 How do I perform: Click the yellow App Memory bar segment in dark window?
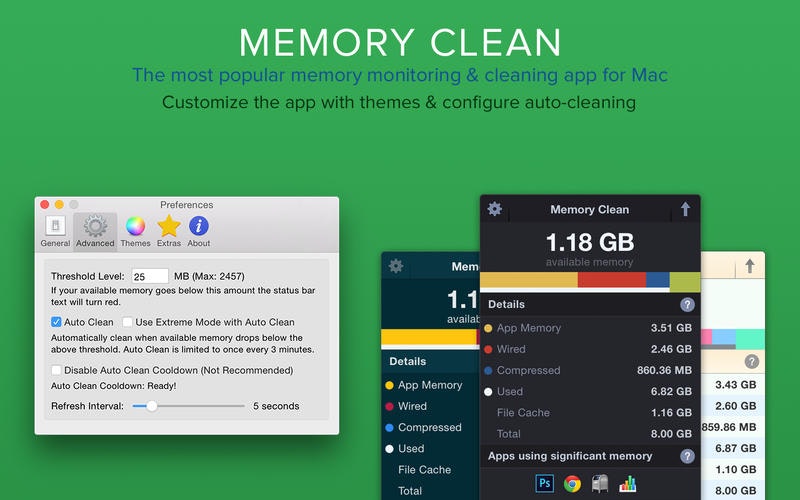(x=529, y=280)
